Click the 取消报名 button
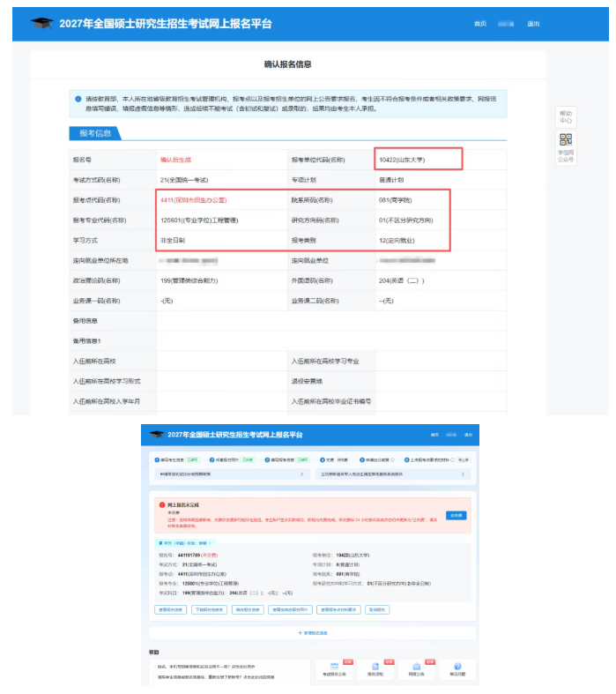The width and height of the screenshot is (616, 694). pos(377,609)
